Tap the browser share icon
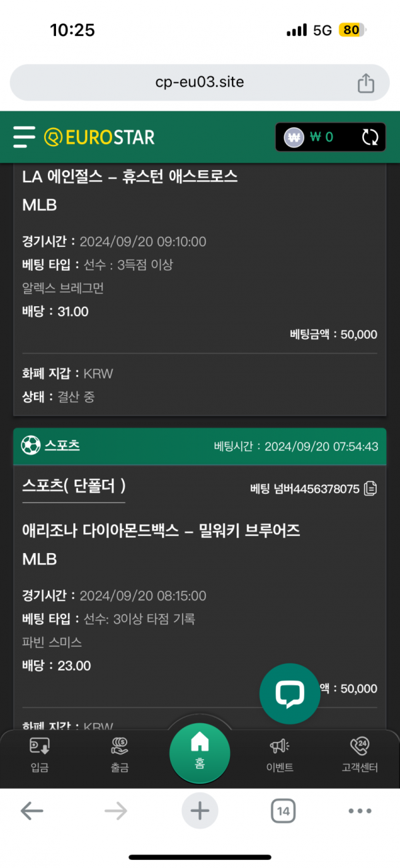The width and height of the screenshot is (400, 868). click(x=365, y=83)
